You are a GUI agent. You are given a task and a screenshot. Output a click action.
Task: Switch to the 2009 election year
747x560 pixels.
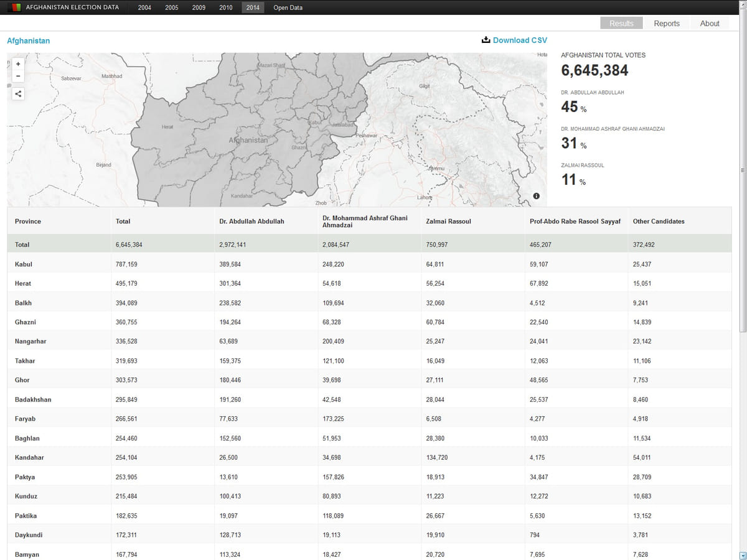[x=199, y=7]
